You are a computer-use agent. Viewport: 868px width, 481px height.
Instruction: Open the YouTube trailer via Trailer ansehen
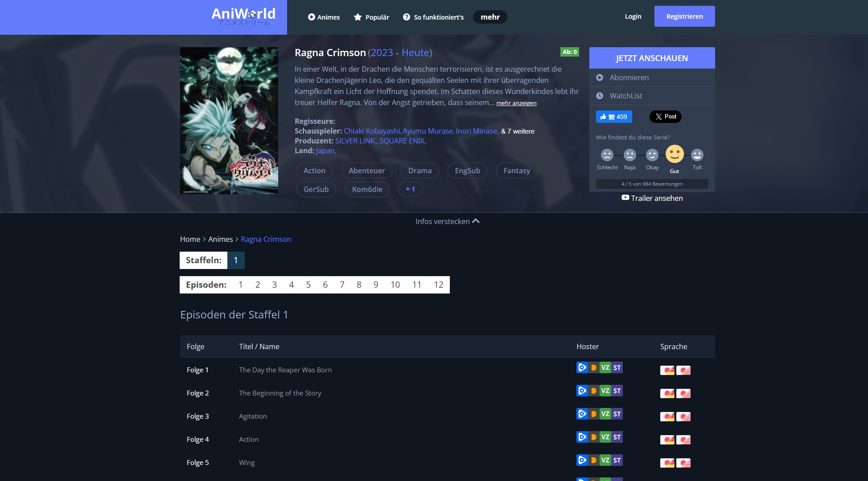point(652,198)
